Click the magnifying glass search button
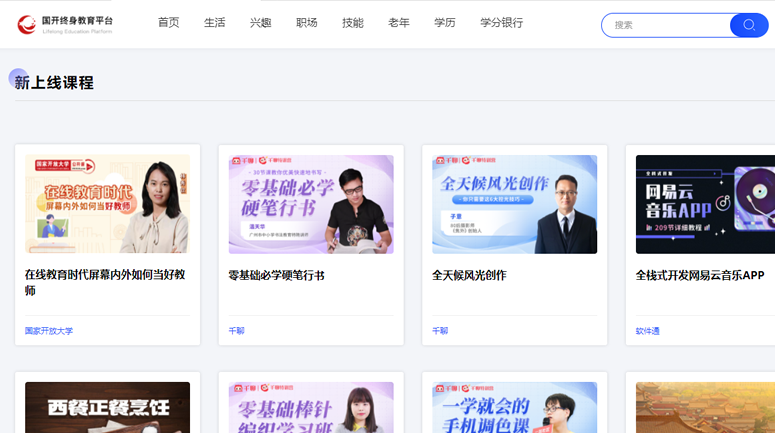The height and width of the screenshot is (433, 775). (749, 25)
